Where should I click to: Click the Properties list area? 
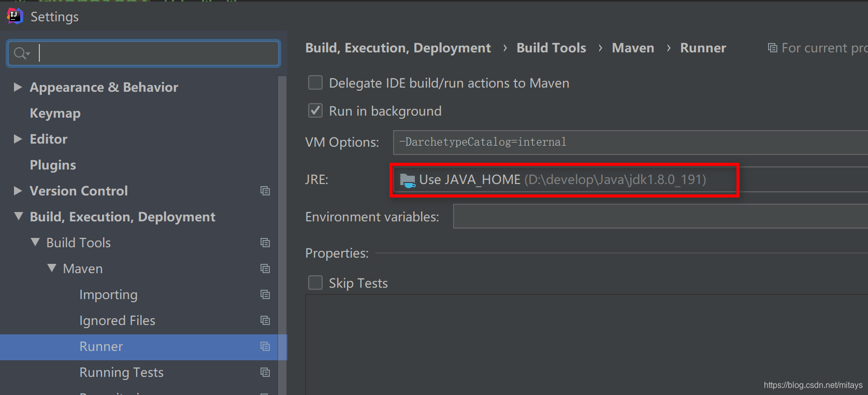pyautogui.click(x=586, y=345)
